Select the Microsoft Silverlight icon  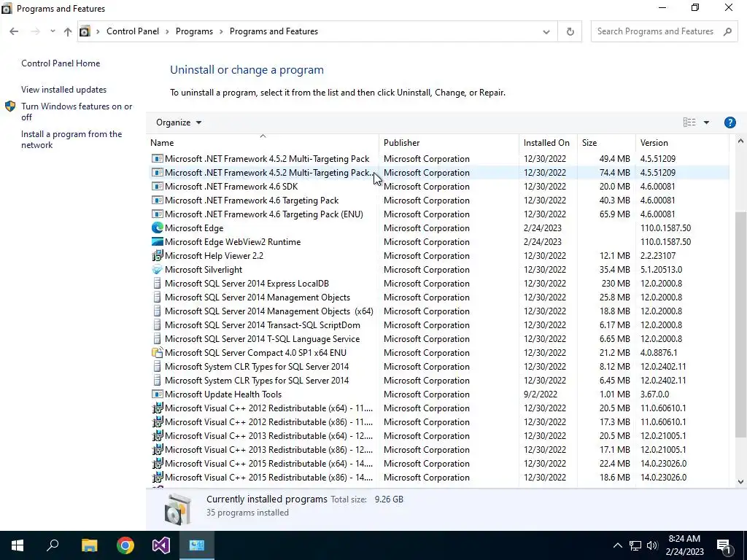(158, 270)
